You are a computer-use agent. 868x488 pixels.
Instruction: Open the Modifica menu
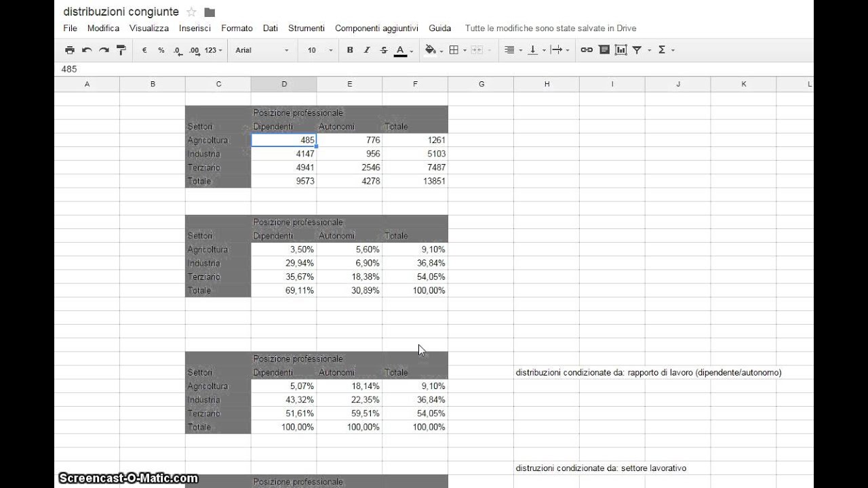[x=103, y=28]
